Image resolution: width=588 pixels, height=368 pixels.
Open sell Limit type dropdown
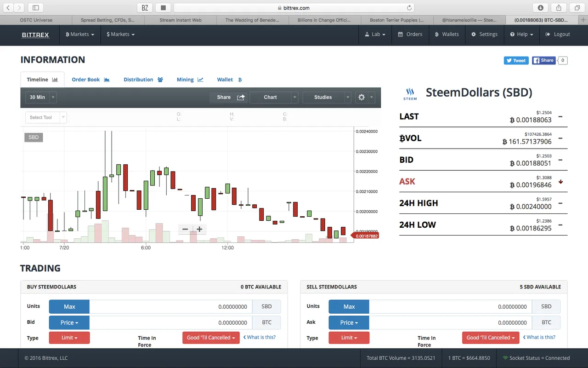coord(349,338)
